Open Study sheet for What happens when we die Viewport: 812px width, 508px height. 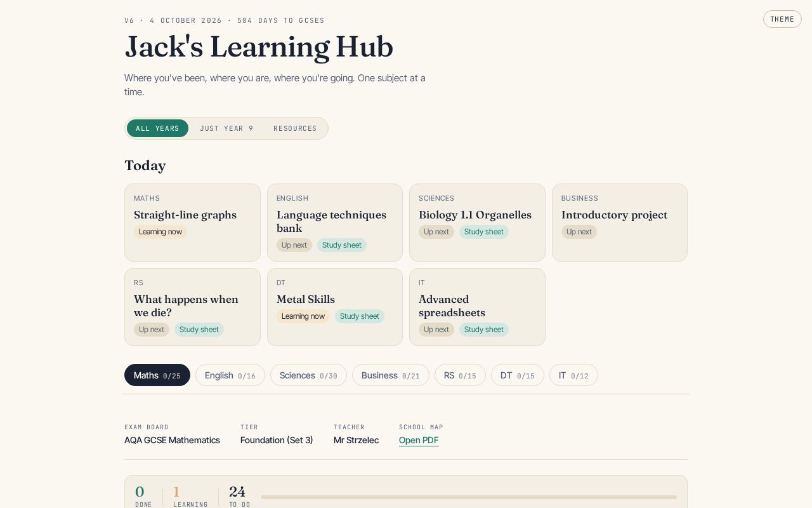point(199,330)
